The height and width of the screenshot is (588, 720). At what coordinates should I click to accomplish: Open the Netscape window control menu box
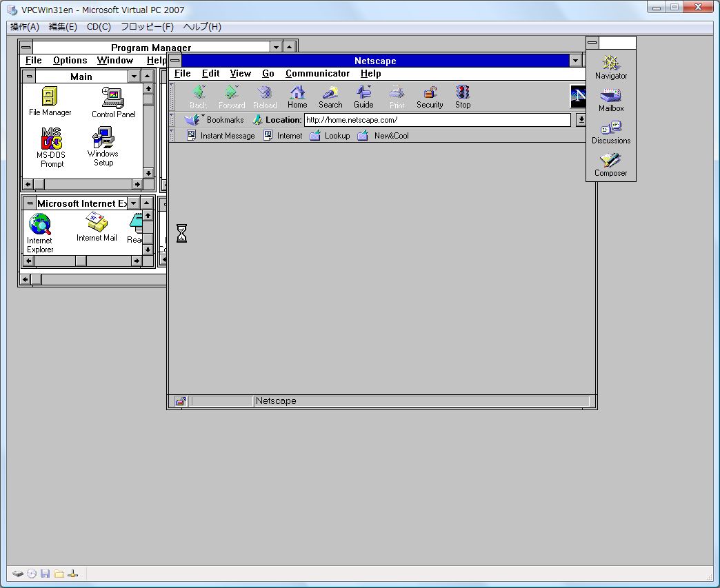pyautogui.click(x=175, y=61)
